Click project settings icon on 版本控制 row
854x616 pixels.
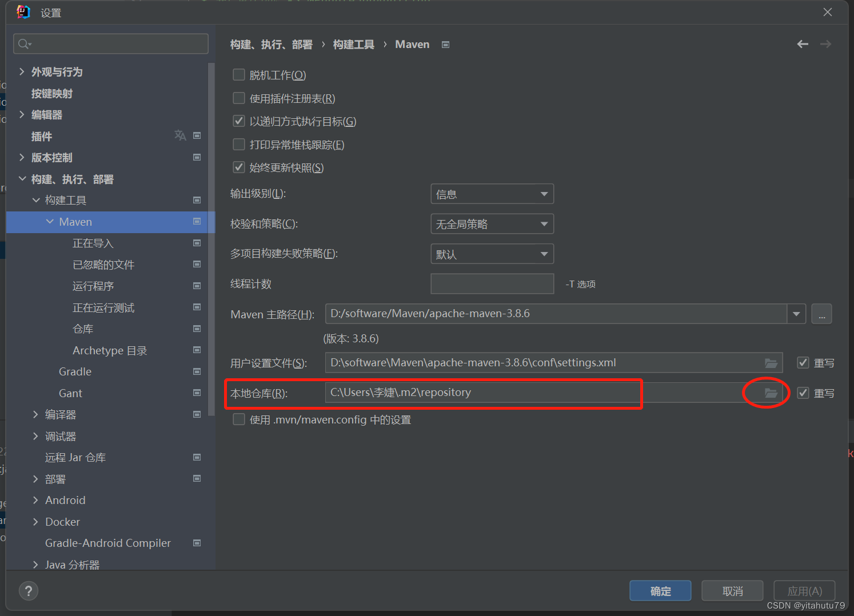pos(197,157)
